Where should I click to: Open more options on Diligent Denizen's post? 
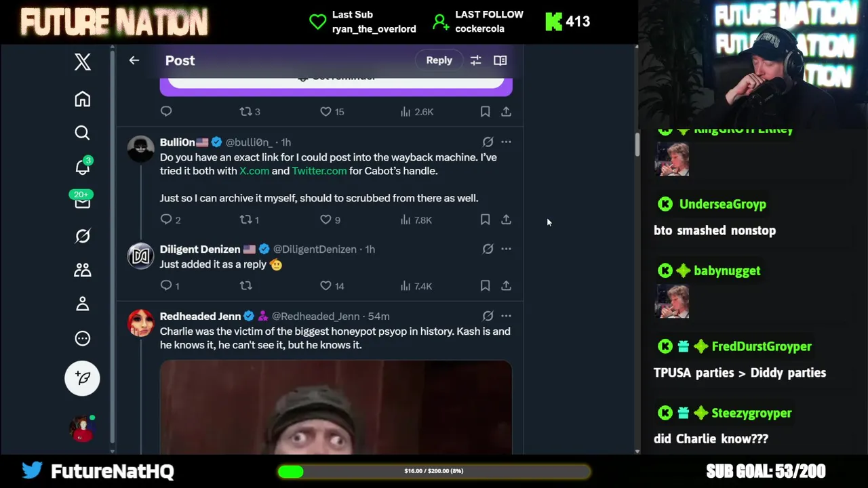(x=506, y=249)
